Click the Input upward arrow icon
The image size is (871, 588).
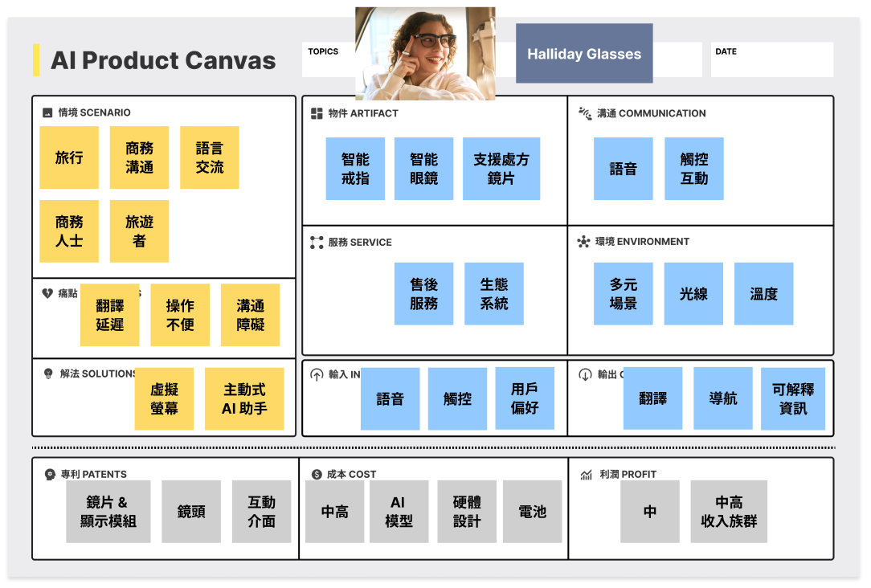[x=317, y=375]
